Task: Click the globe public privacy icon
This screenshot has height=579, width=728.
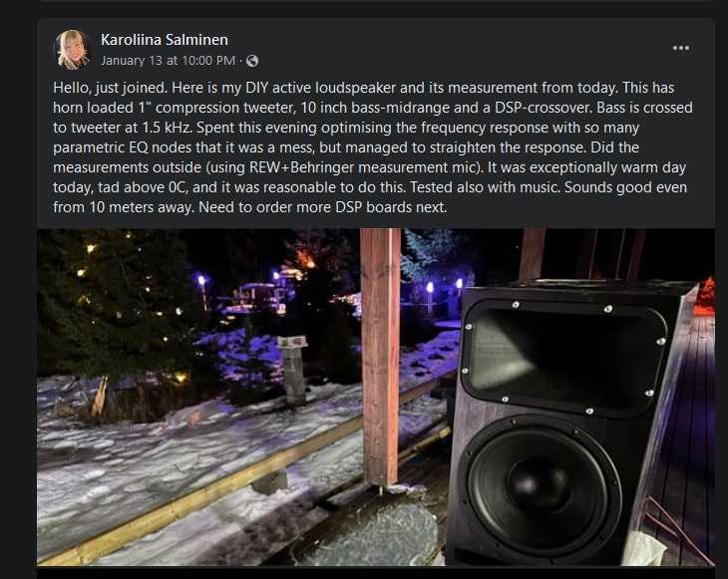Action: point(252,61)
